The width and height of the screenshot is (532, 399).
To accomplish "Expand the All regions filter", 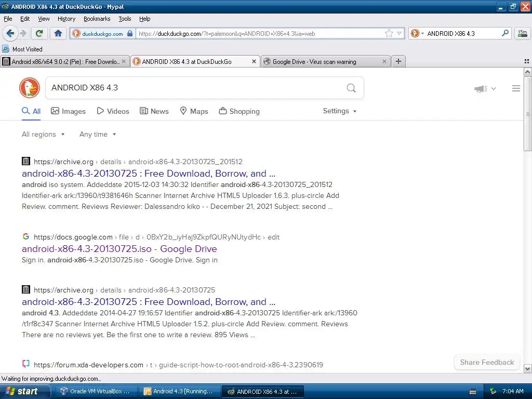I will coord(43,135).
